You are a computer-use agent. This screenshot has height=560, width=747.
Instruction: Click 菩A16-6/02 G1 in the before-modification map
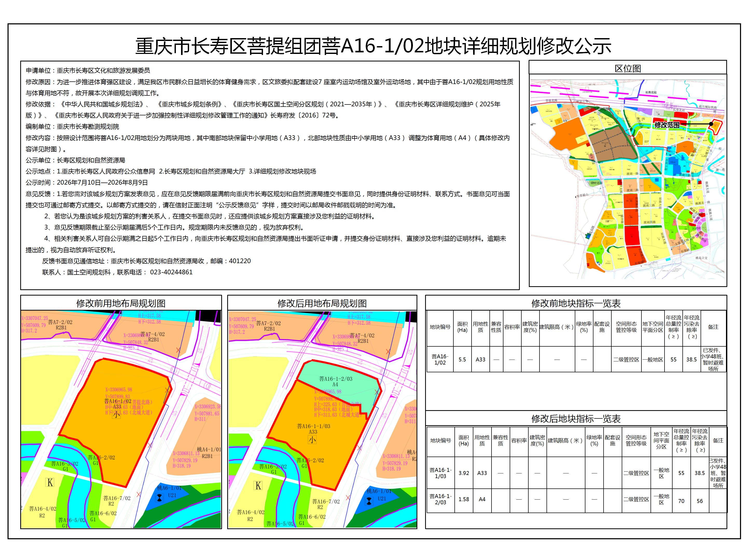103,516
